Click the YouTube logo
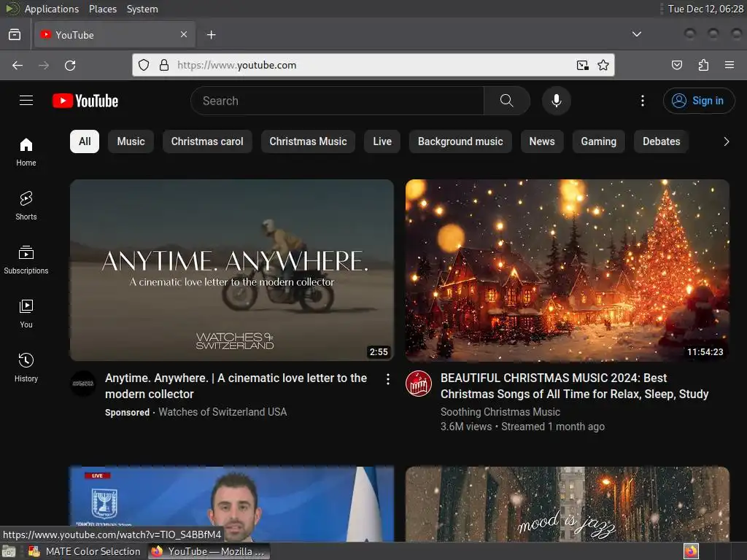The height and width of the screenshot is (560, 747). pyautogui.click(x=85, y=101)
